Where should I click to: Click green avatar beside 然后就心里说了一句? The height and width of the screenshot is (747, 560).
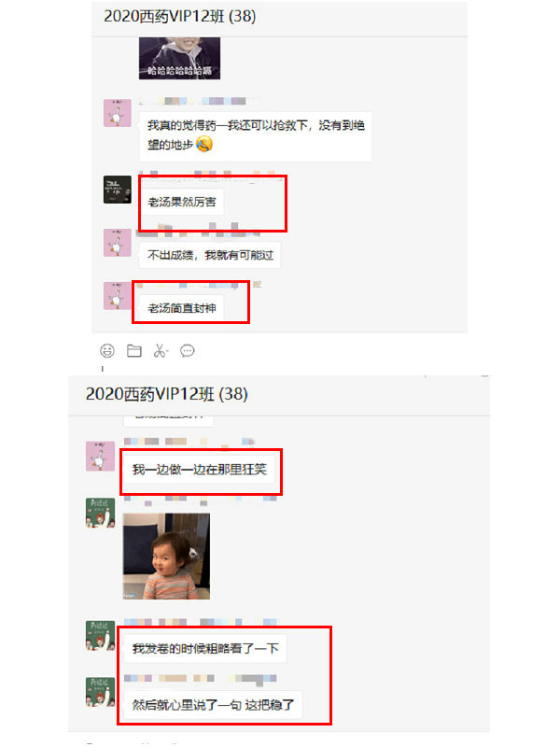(x=101, y=692)
